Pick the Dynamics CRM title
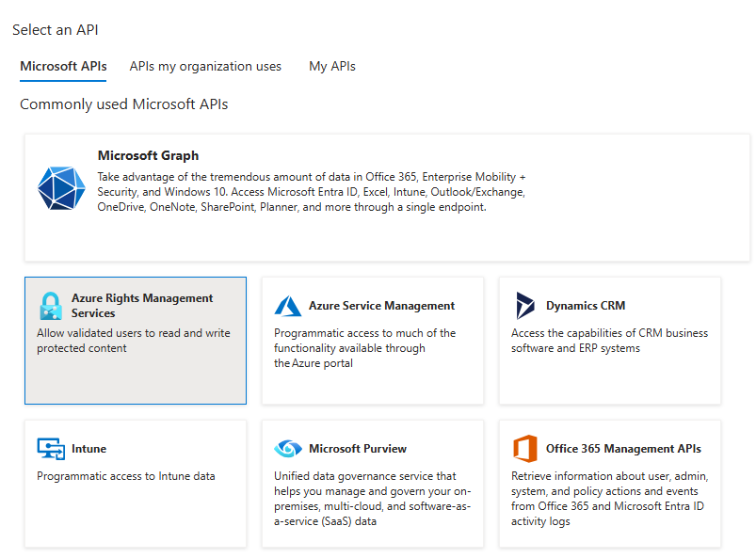756x558 pixels. pos(585,306)
